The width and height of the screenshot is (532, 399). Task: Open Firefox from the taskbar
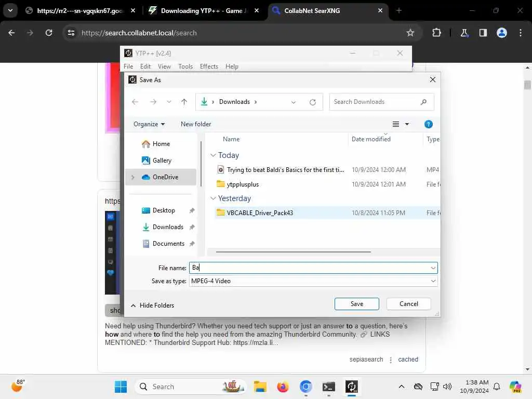(x=283, y=387)
